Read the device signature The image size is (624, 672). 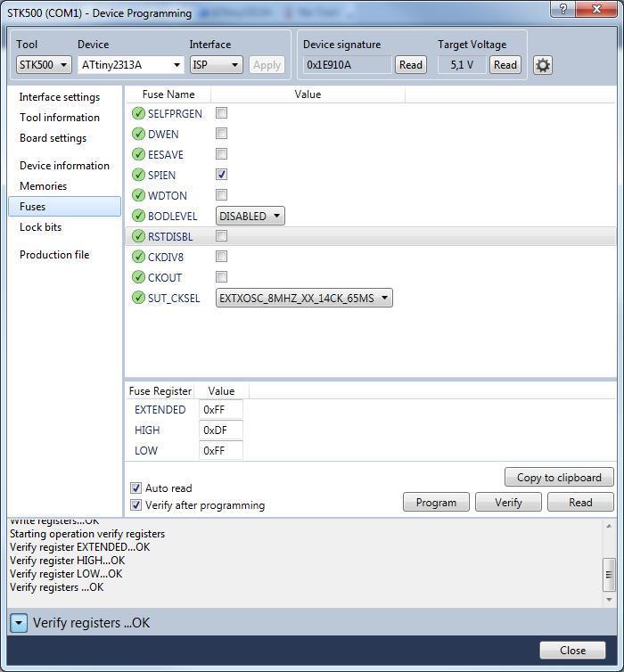tap(411, 65)
